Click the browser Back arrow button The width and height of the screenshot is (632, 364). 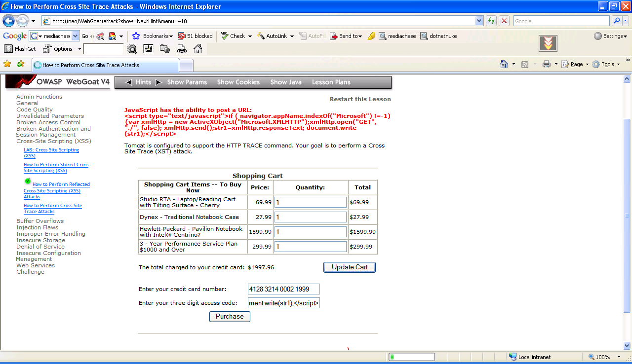click(x=8, y=21)
